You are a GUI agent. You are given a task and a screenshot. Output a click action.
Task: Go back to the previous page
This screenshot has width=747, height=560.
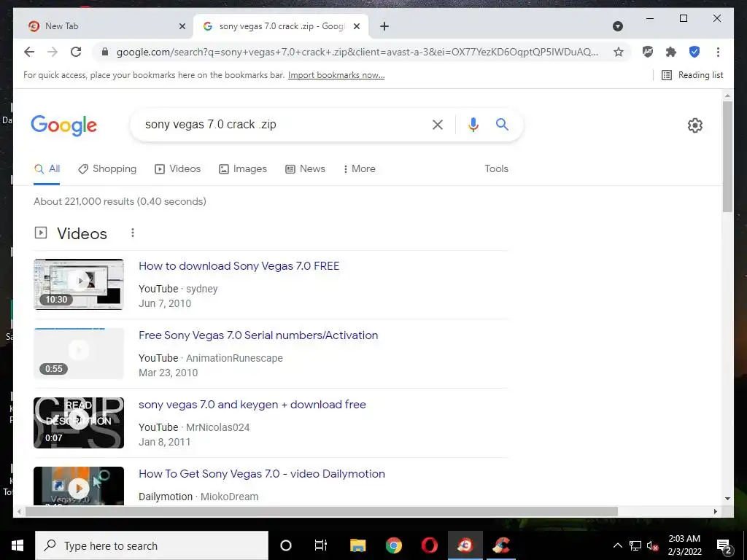[x=29, y=52]
